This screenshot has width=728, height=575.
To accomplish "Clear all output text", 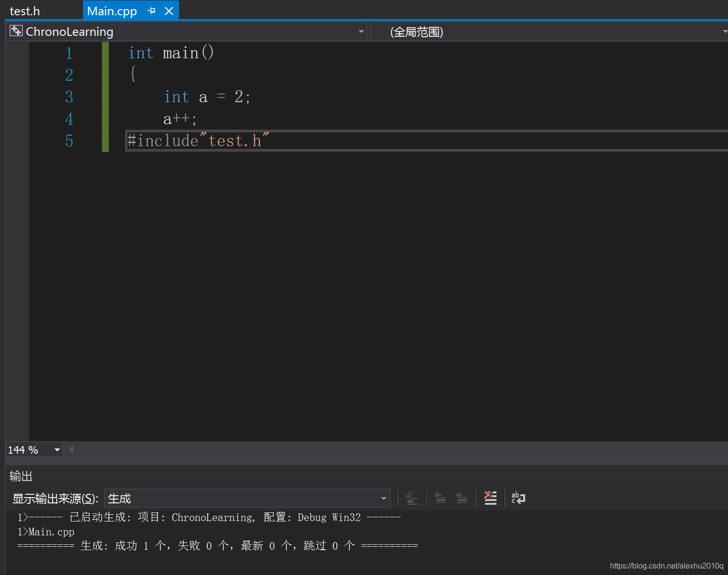I will (490, 498).
